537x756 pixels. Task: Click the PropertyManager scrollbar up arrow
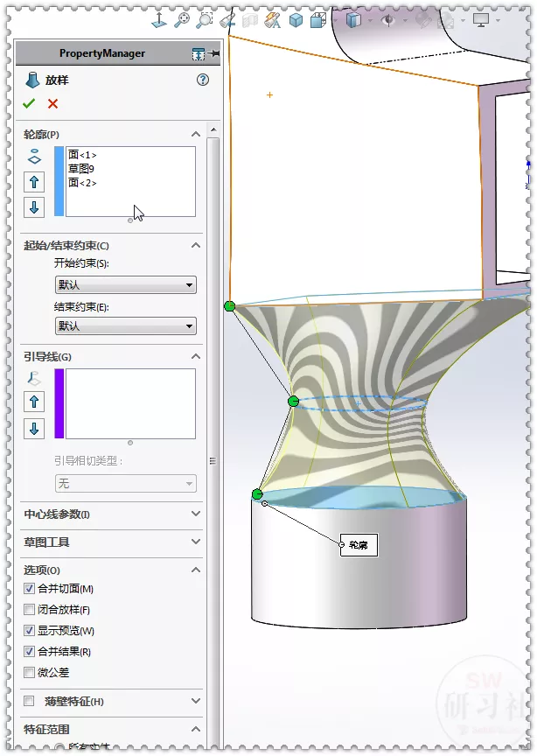click(213, 129)
